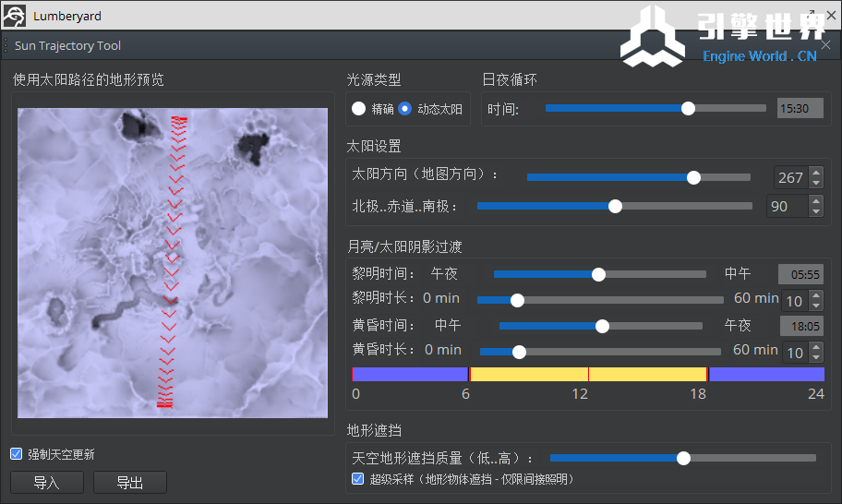Click the 导入 button
Viewport: 842px width, 504px height.
point(47,483)
